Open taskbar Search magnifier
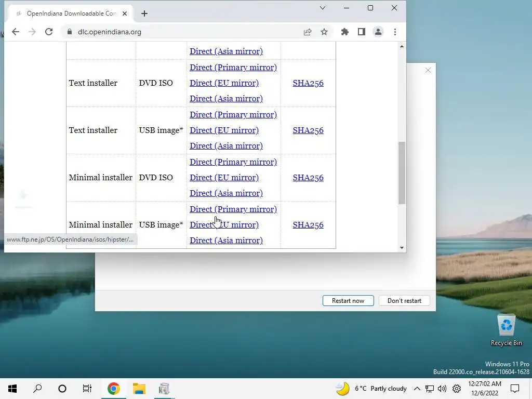The width and height of the screenshot is (532, 399). click(37, 389)
